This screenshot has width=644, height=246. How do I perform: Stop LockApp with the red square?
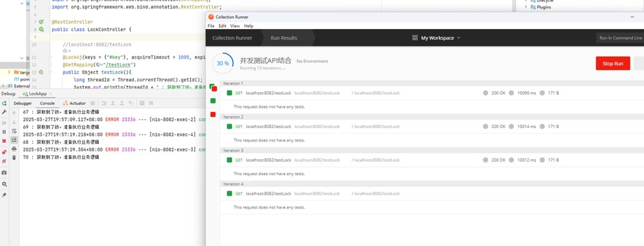click(x=4, y=141)
